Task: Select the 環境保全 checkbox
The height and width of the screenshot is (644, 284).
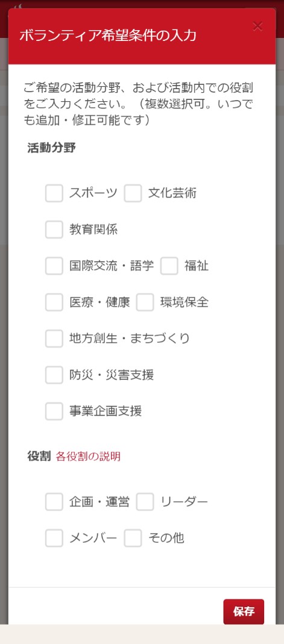Action: pos(145,302)
